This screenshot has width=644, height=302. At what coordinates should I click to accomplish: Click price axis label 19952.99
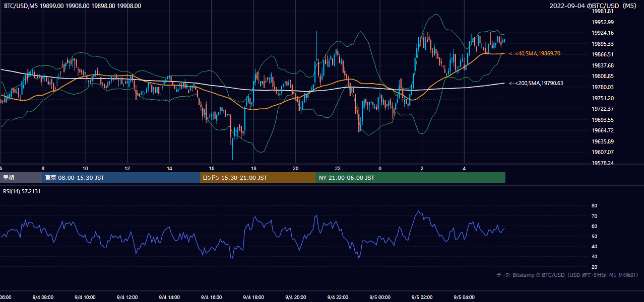pyautogui.click(x=603, y=22)
